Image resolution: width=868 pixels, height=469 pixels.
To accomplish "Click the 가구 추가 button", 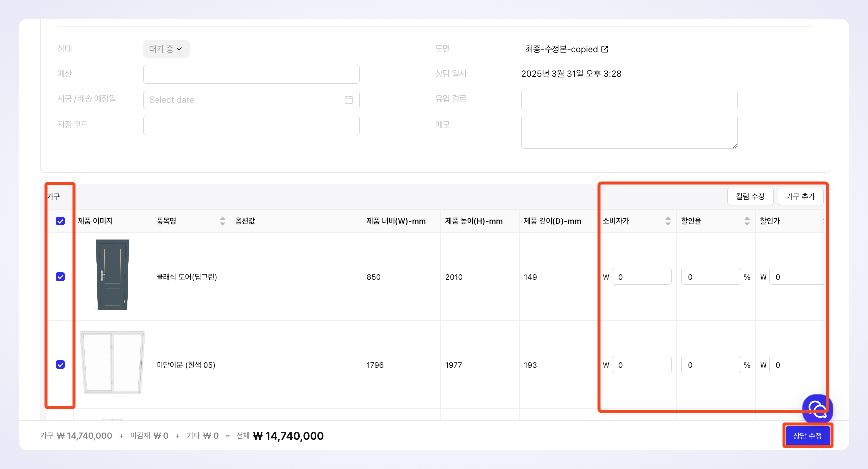I will [800, 196].
